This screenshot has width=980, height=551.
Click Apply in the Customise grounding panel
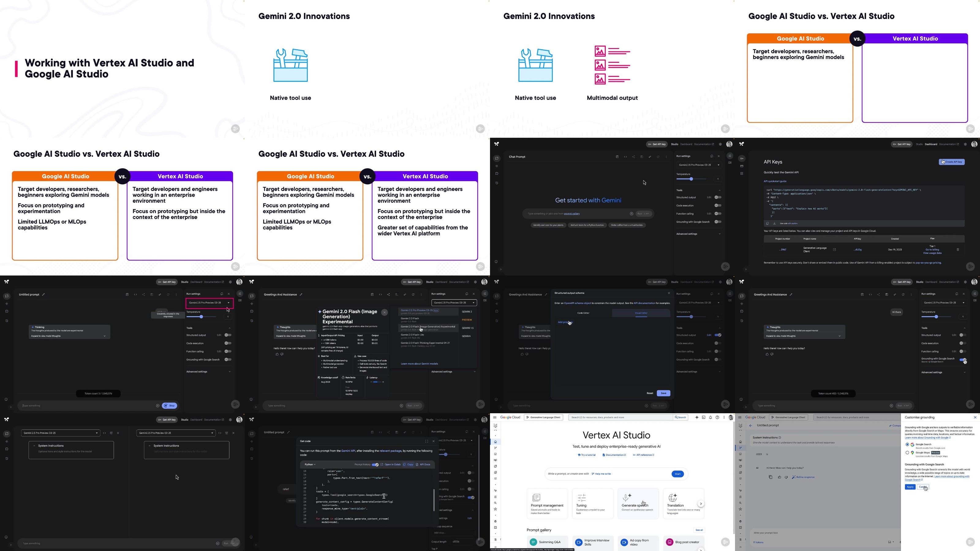click(910, 487)
